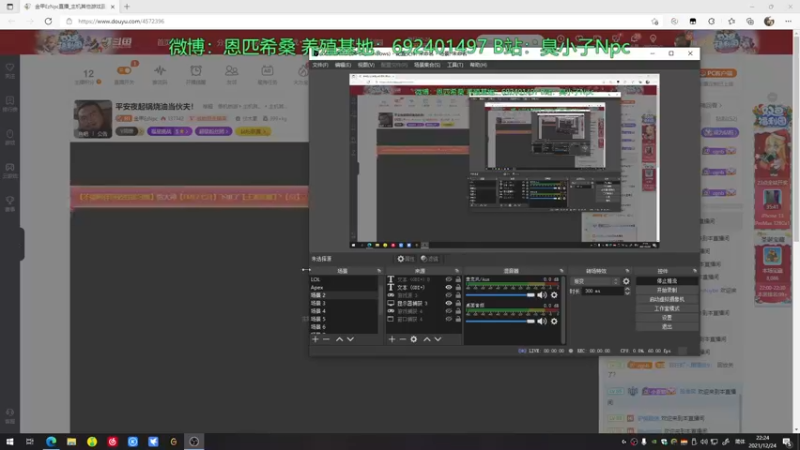Image resolution: width=800 pixels, height=450 pixels.
Task: Click the Stop Streaming button in OBS
Action: (x=667, y=281)
